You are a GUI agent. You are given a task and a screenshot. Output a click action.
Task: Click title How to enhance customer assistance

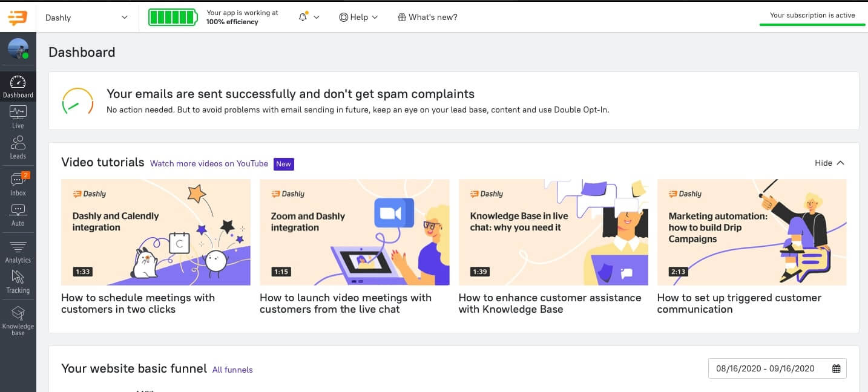coord(550,303)
